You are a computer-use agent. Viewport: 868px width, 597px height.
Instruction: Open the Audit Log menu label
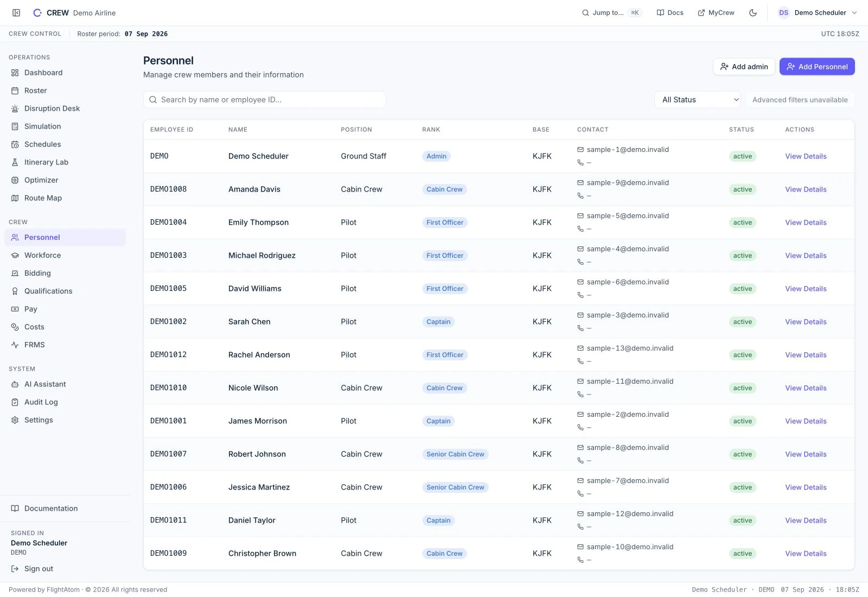pyautogui.click(x=41, y=402)
